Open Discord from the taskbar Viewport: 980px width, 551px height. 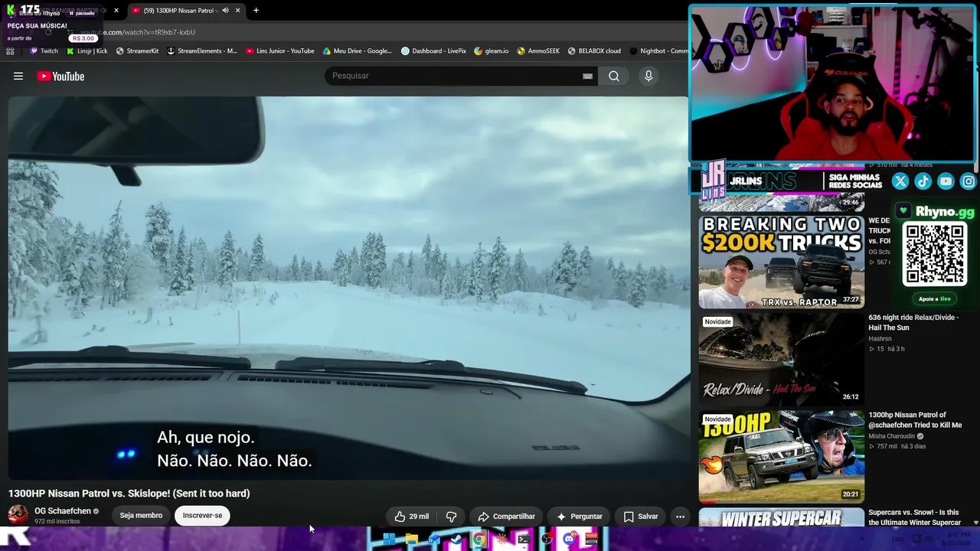click(569, 540)
